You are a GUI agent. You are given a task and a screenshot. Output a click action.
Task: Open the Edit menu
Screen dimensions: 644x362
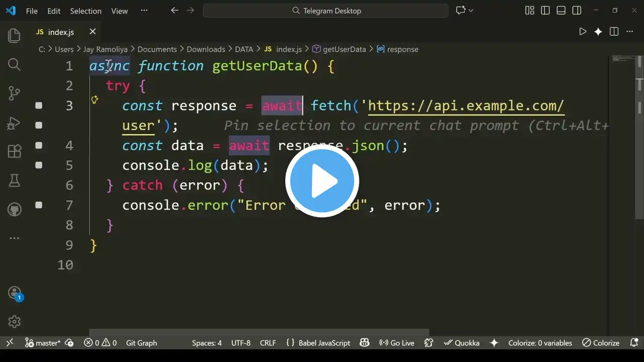54,11
